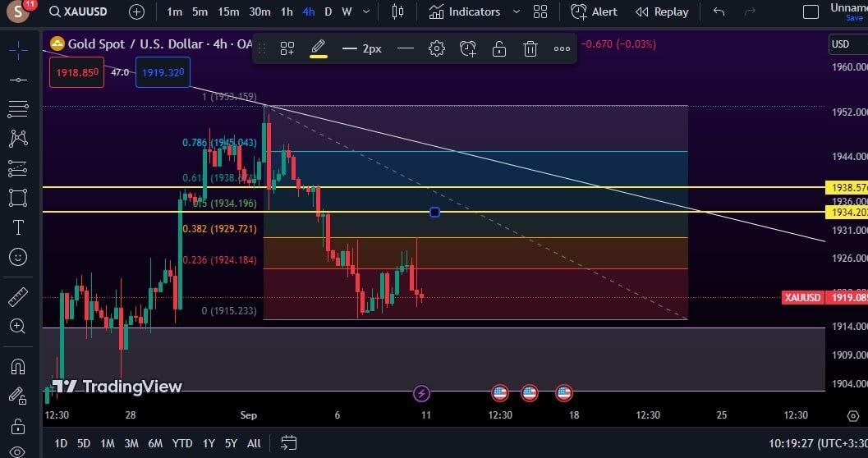Open the time axis settings gear

(x=853, y=416)
